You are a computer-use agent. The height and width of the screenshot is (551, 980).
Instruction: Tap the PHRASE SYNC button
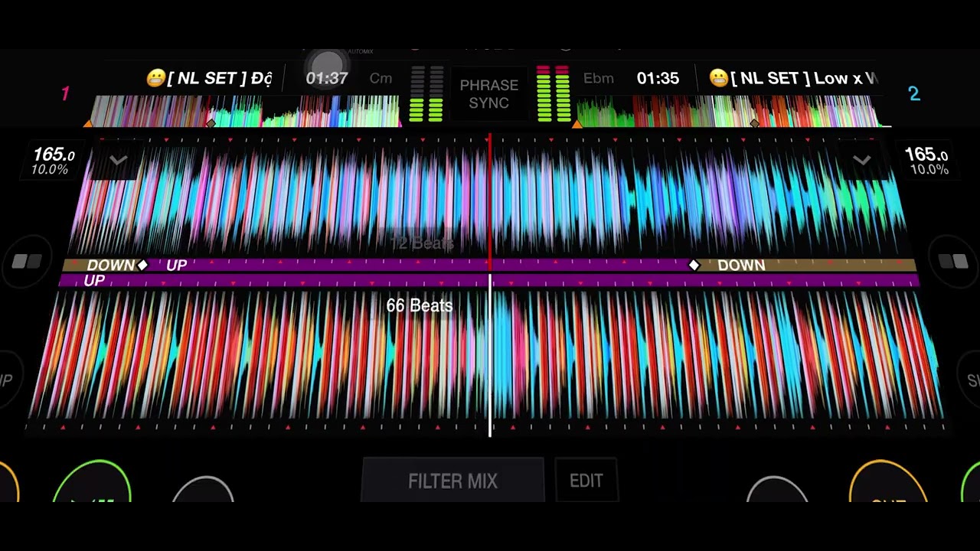pos(488,94)
